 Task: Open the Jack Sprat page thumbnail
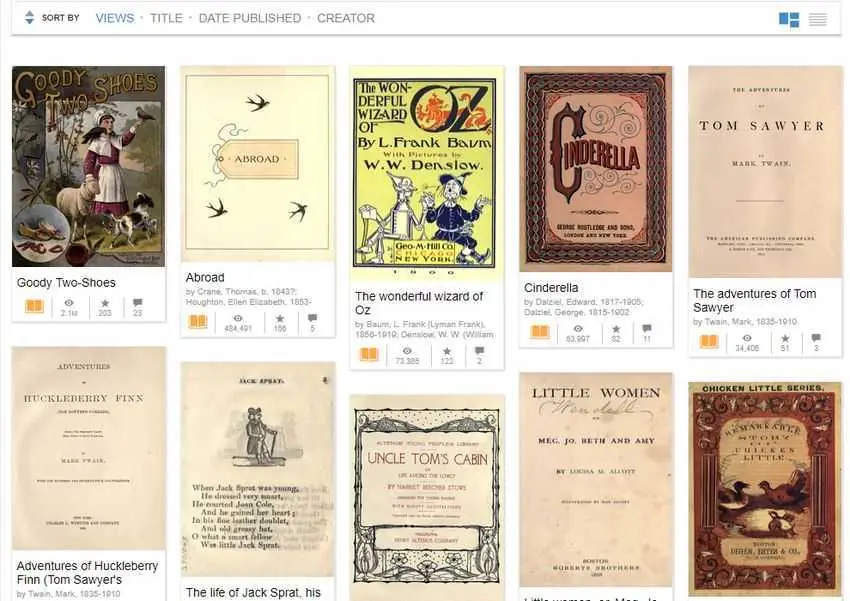pos(257,469)
